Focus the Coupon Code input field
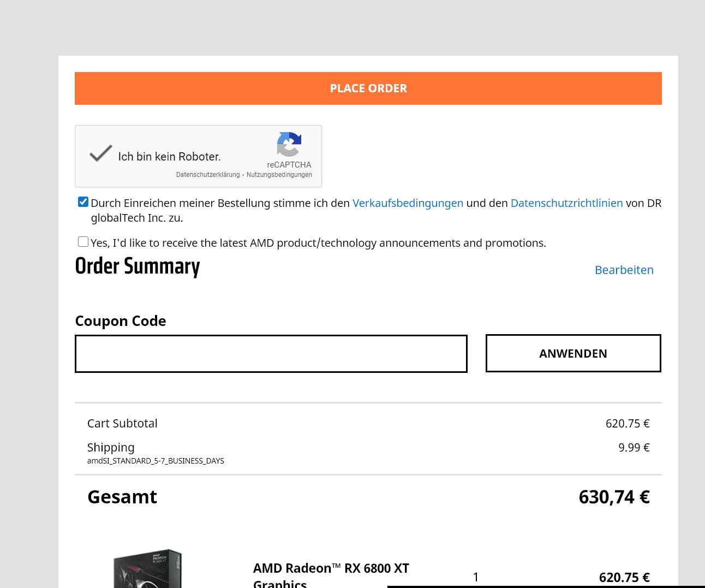The image size is (705, 588). 271,354
